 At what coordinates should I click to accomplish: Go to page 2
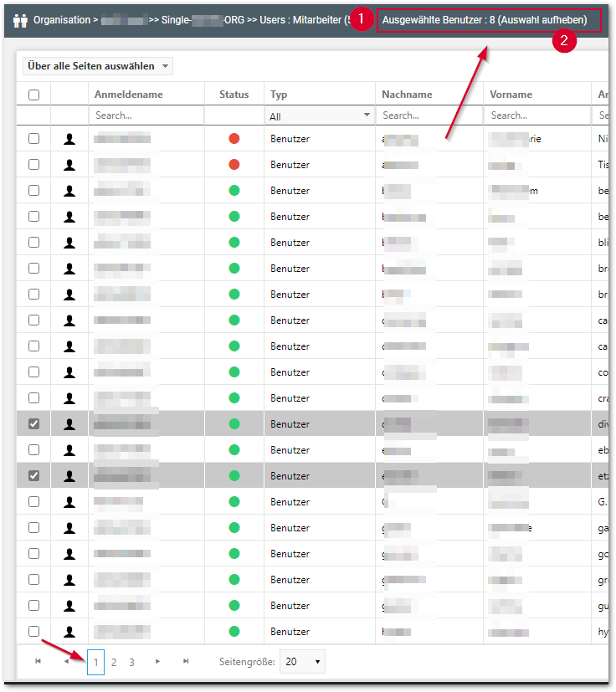pos(114,663)
